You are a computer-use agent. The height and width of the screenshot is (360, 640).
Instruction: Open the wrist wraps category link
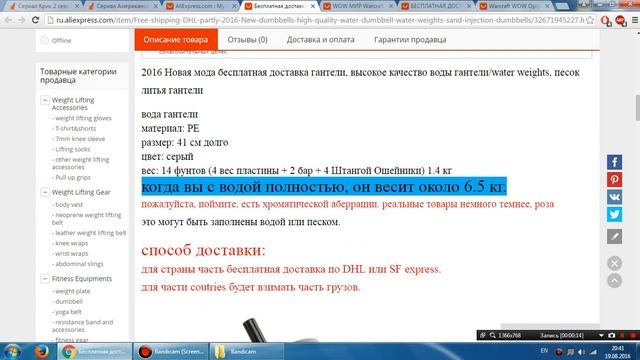tap(71, 253)
